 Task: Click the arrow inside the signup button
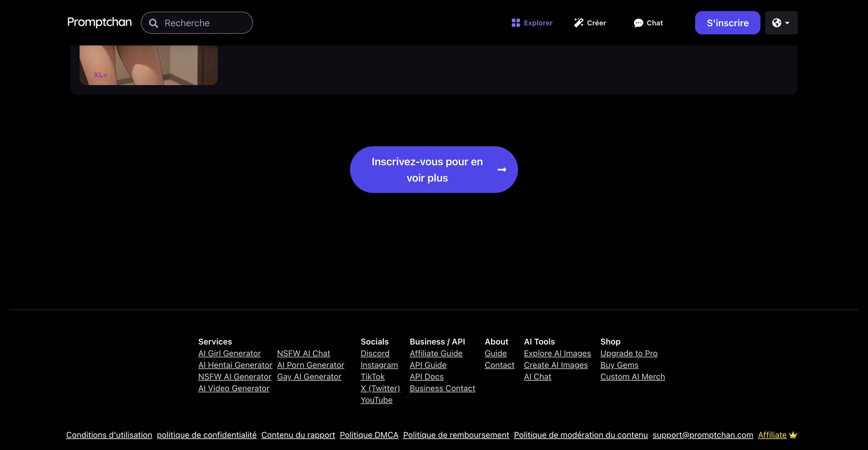[501, 170]
